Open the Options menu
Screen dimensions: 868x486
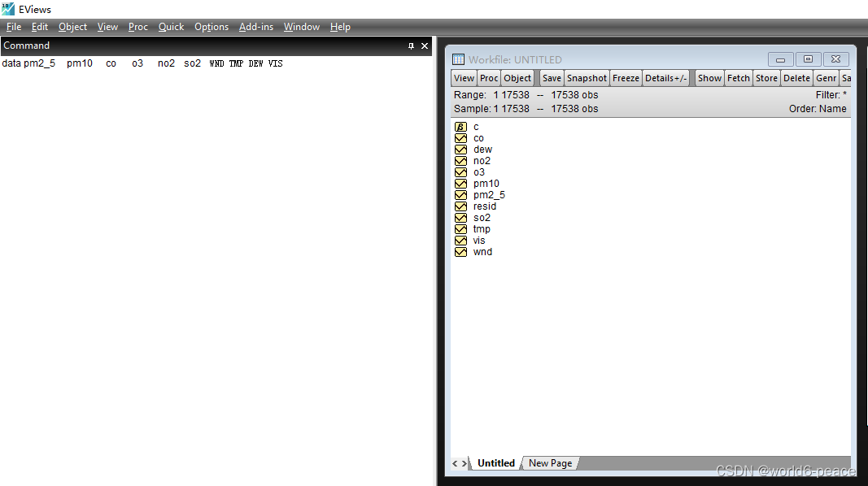point(212,27)
